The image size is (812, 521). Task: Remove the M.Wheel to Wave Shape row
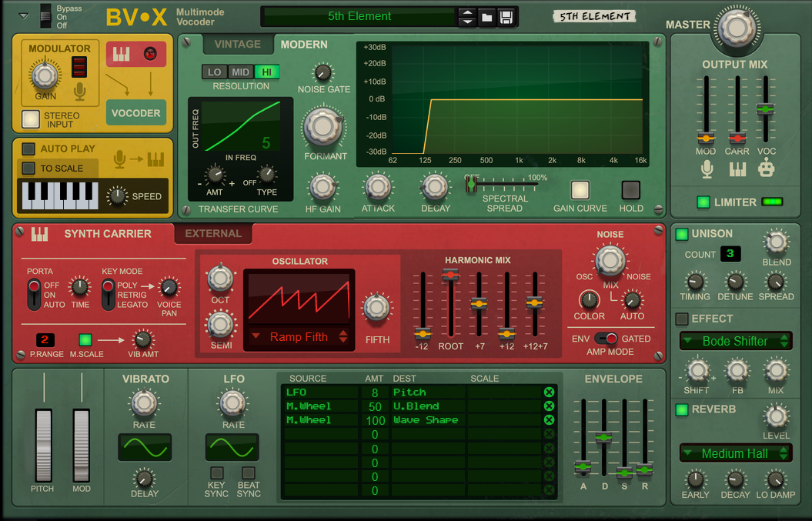point(549,420)
